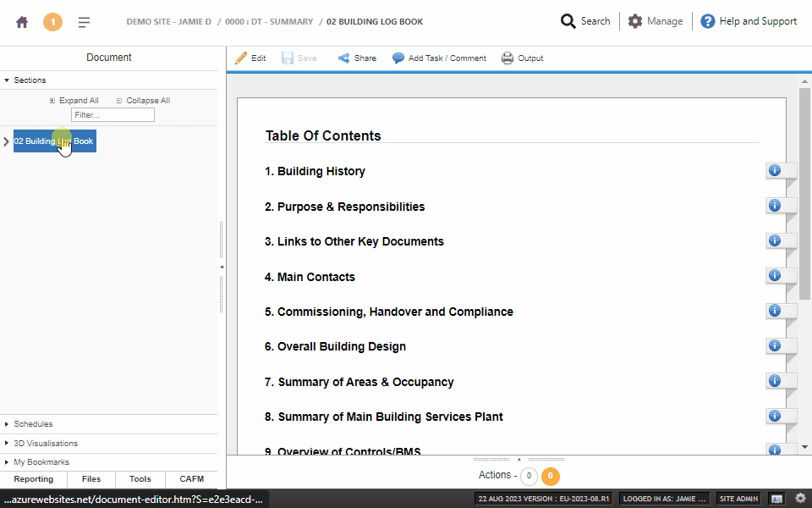This screenshot has height=508, width=812.
Task: Click the 22 AUG 2023 VERSION status label
Action: 543,499
